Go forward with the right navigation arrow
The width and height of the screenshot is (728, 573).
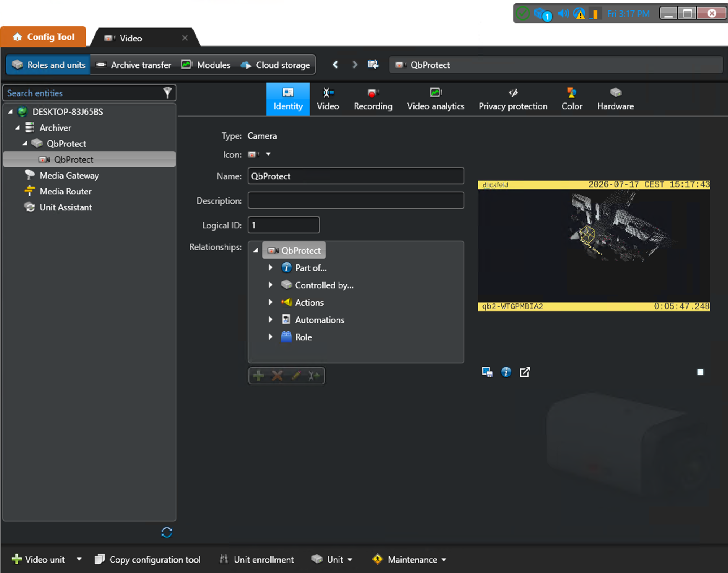click(x=355, y=65)
